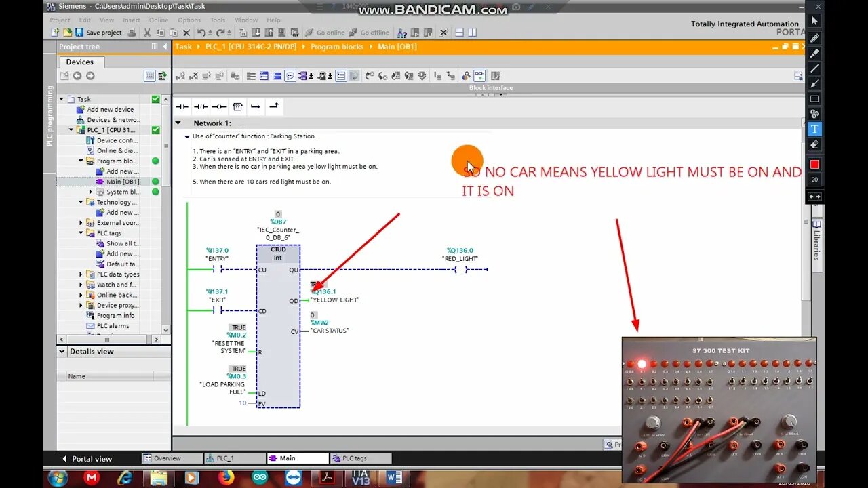Click the Print icon in toolbar
The image size is (868, 488).
(x=132, y=33)
